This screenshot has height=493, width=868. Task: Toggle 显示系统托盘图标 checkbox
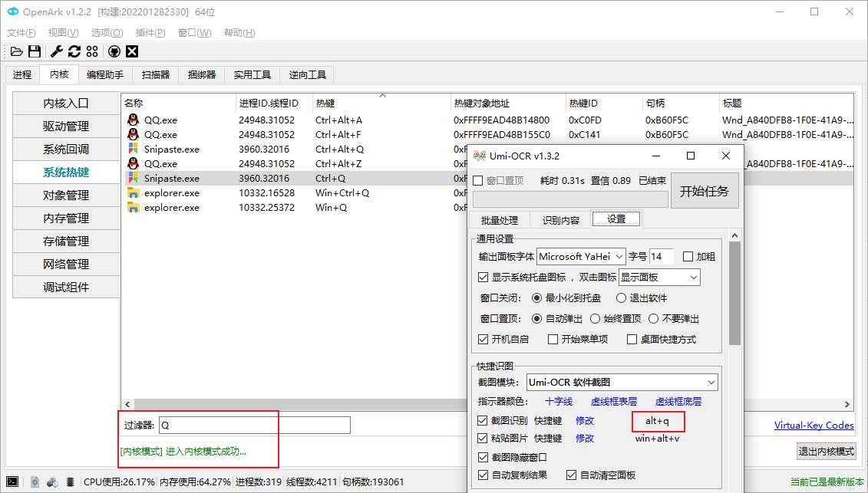(x=483, y=278)
